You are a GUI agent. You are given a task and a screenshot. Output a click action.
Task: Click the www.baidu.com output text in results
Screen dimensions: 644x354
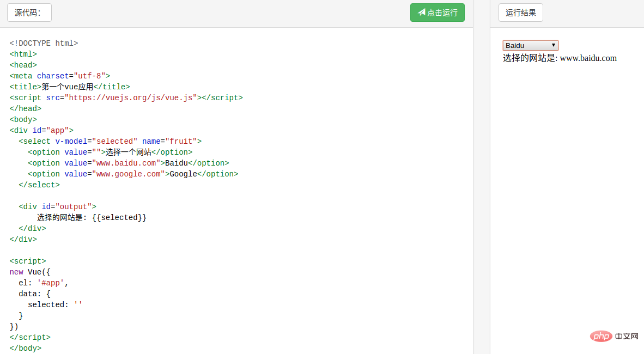click(x=588, y=58)
